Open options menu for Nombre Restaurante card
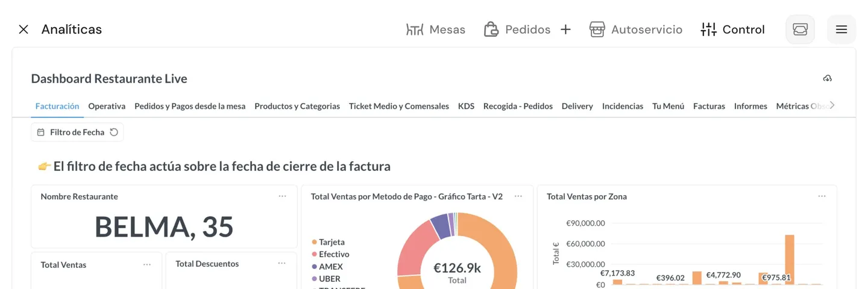 (x=282, y=196)
